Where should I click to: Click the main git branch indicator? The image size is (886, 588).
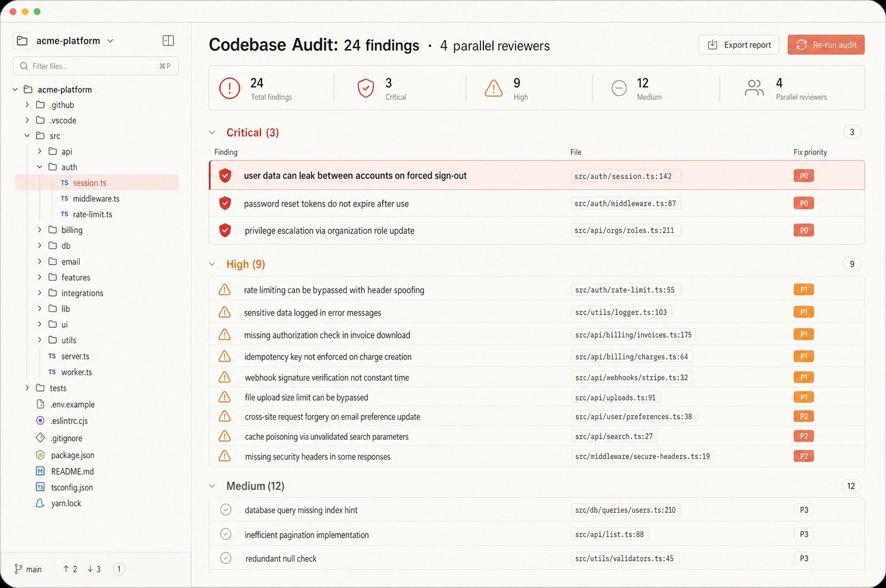[28, 569]
